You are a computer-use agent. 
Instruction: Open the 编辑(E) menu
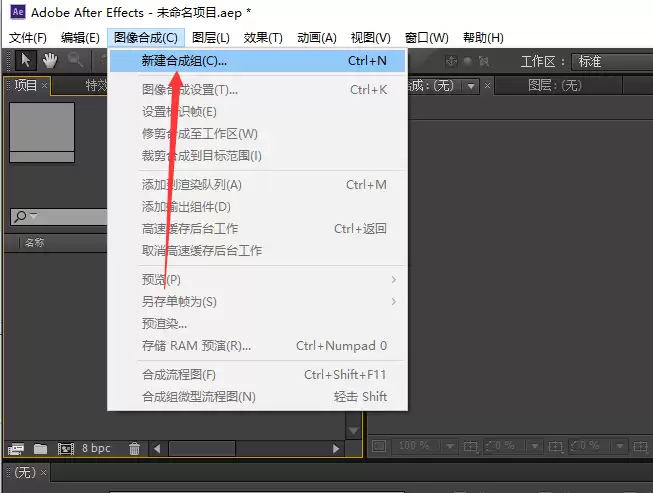[x=80, y=38]
